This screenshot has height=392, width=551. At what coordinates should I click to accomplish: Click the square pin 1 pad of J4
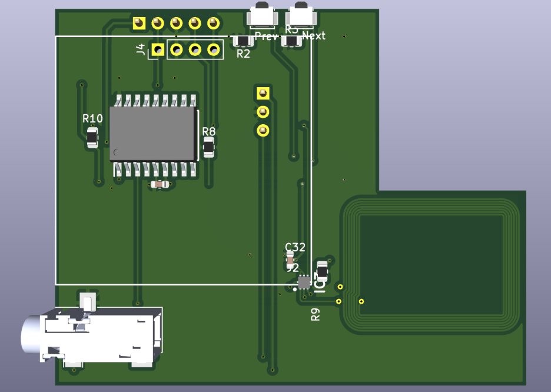click(157, 50)
